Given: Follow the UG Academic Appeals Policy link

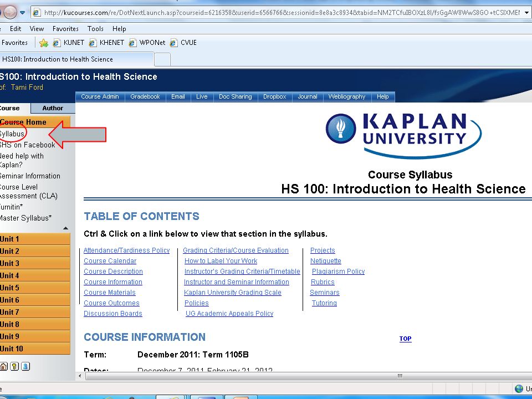Looking at the screenshot, I should click(x=229, y=314).
